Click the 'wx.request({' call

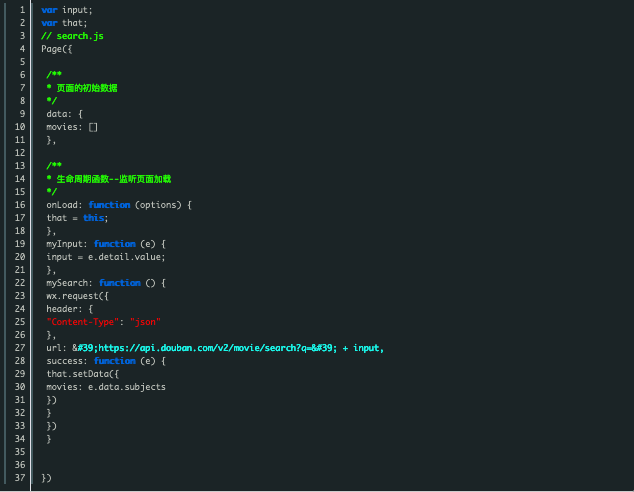click(78, 296)
